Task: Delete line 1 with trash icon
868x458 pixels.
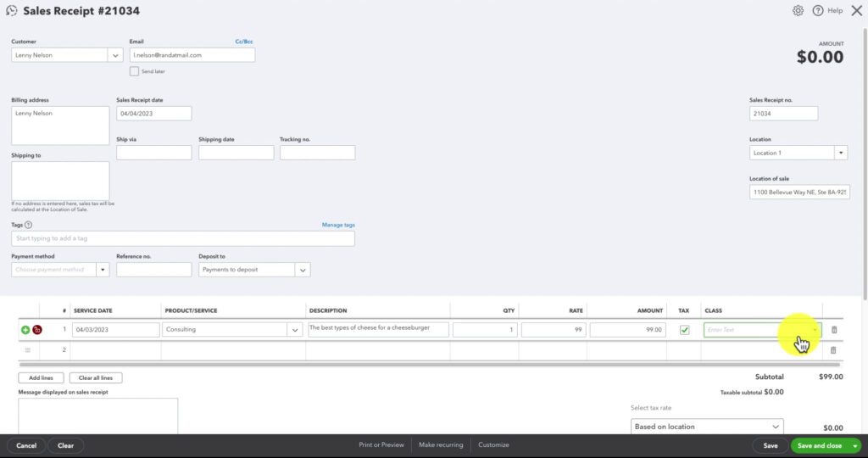Action: click(834, 330)
